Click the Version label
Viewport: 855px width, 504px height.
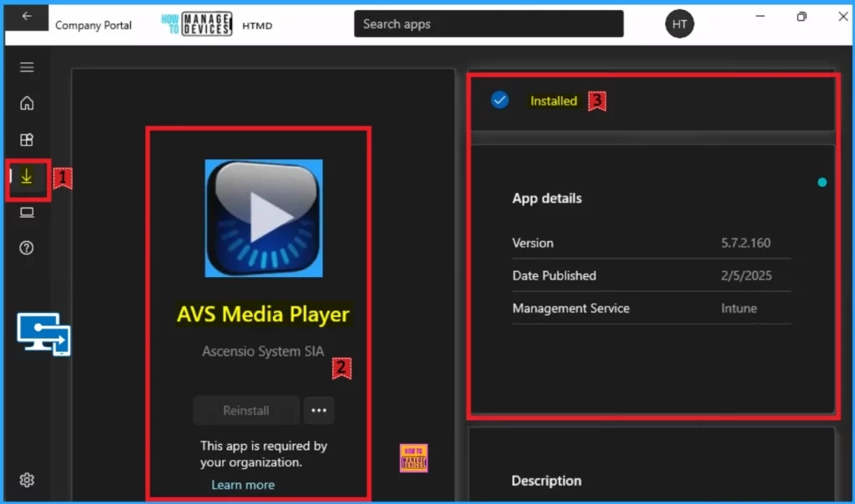533,243
